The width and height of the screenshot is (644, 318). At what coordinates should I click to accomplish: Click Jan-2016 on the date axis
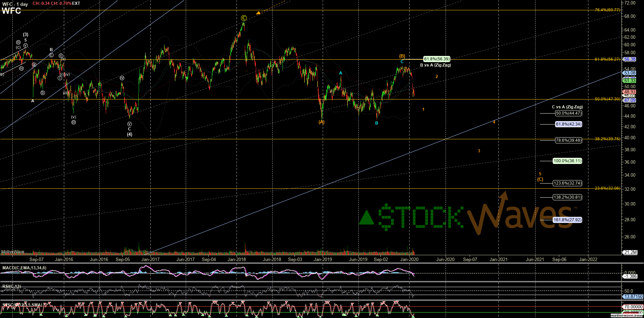(64, 260)
